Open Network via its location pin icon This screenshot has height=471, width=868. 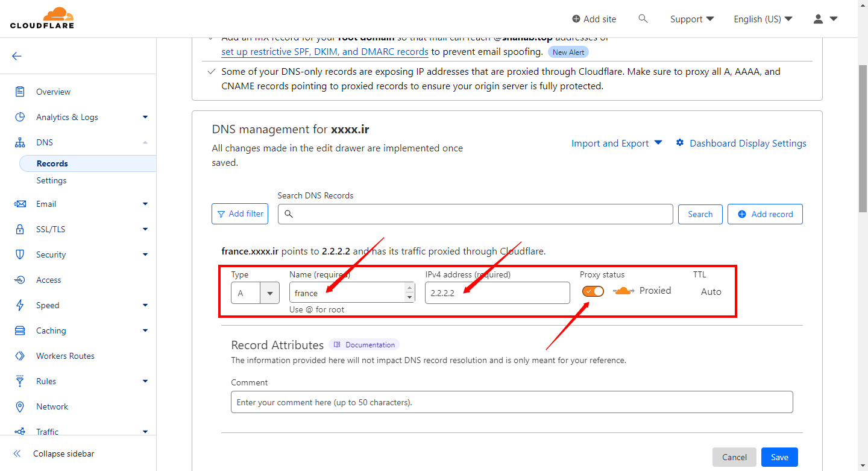click(x=20, y=406)
